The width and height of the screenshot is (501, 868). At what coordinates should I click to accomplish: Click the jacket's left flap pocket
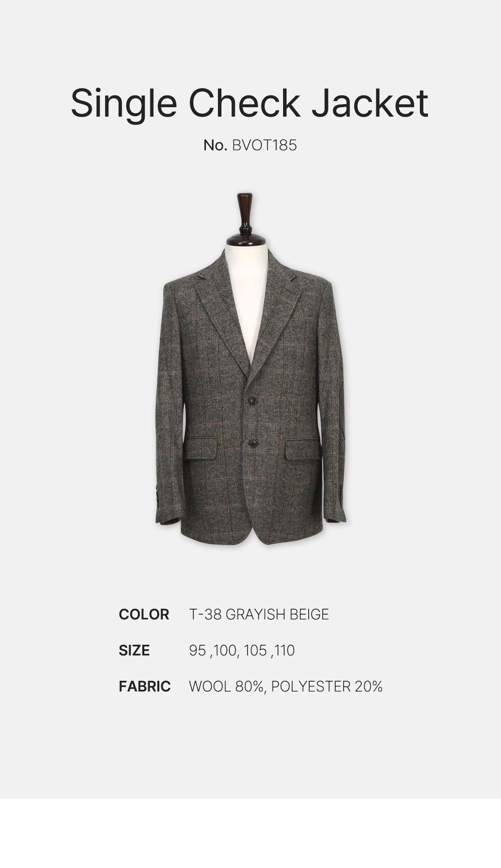203,449
